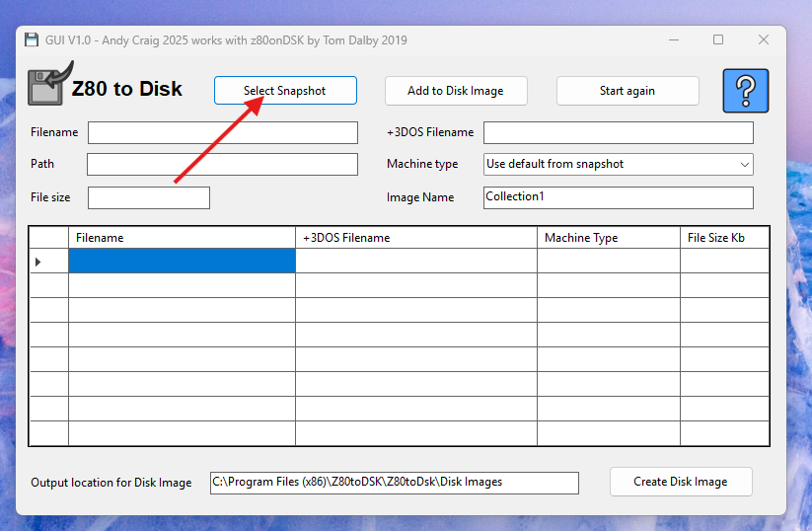Select the highlighted first Filename cell

[x=182, y=262]
